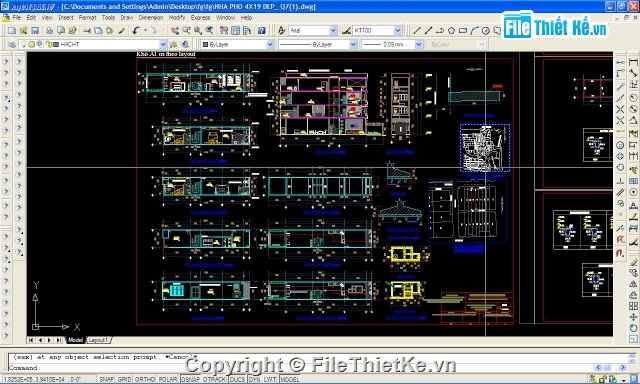Viewport: 640px width, 384px height.
Task: Toggle LWT lineweight display
Action: click(270, 380)
